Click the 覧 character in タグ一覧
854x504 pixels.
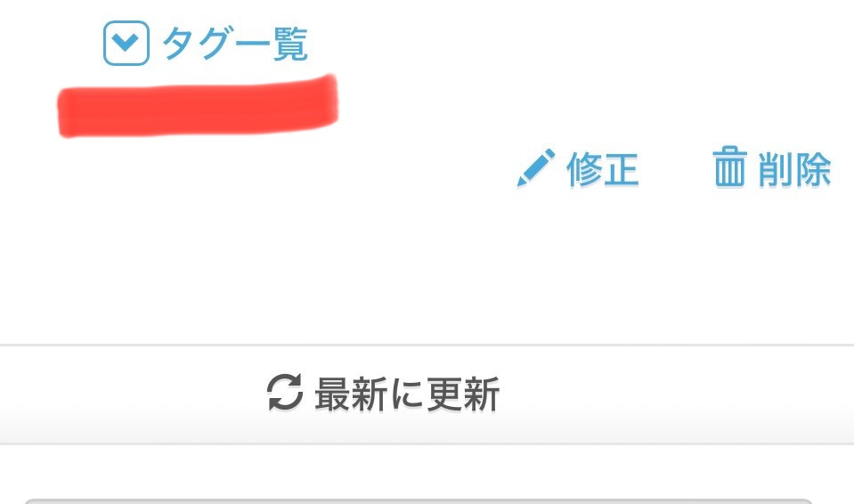290,44
